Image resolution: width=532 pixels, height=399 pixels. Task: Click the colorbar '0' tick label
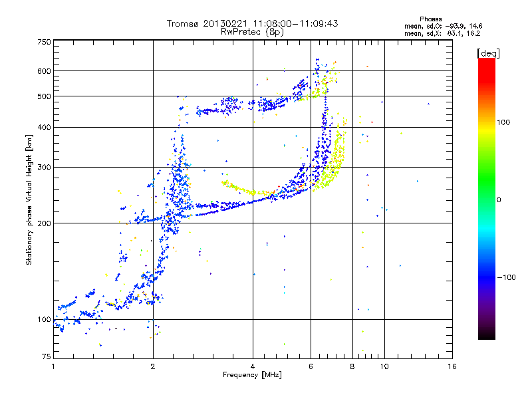(499, 199)
